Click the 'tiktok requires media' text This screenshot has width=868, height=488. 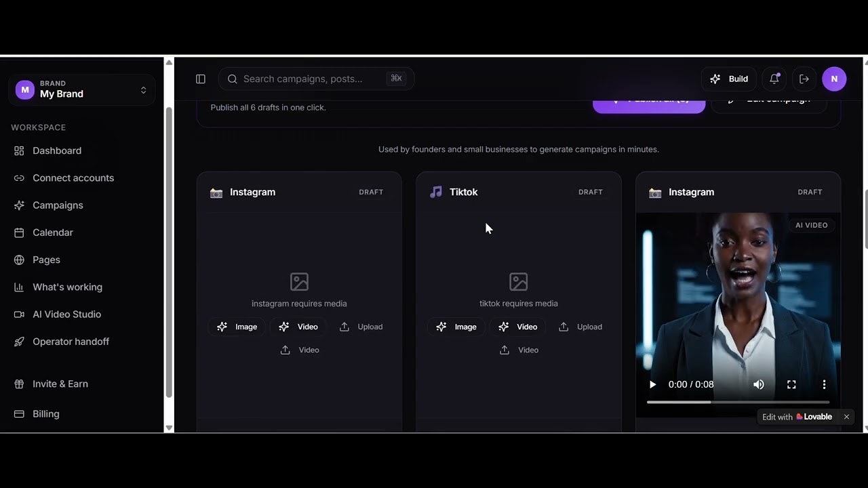519,304
